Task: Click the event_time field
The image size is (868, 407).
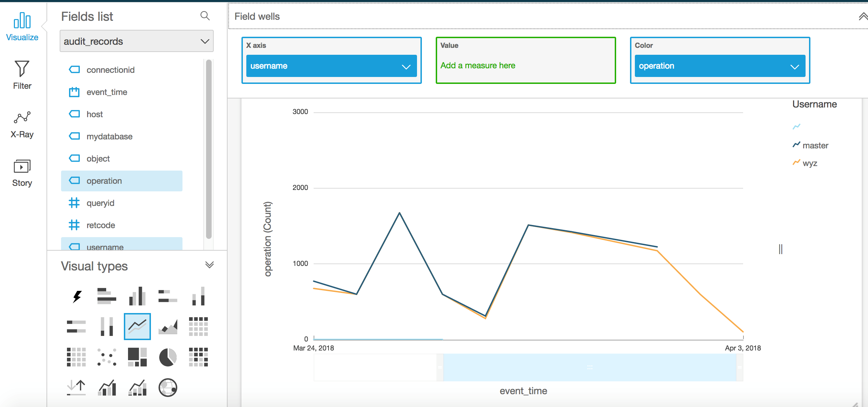Action: [x=107, y=92]
